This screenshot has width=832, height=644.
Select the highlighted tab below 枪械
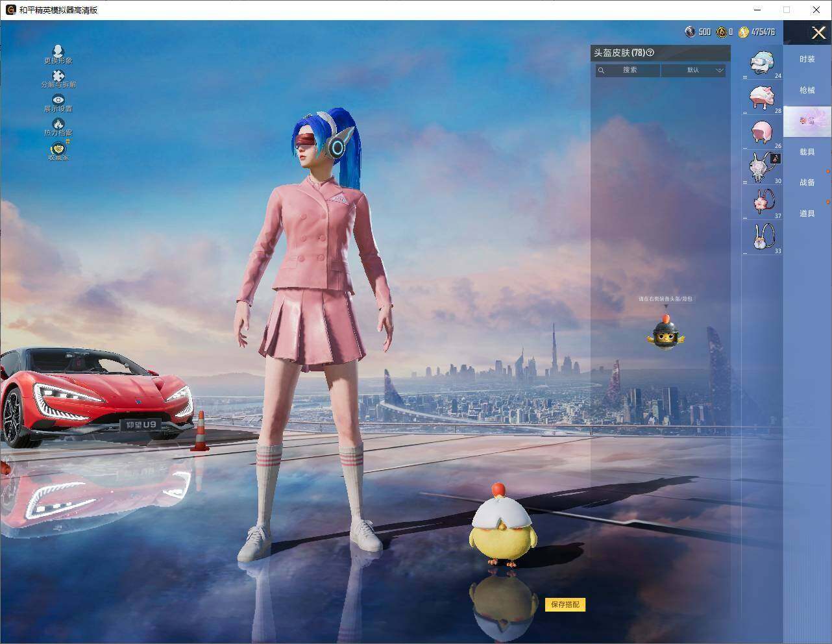[807, 121]
